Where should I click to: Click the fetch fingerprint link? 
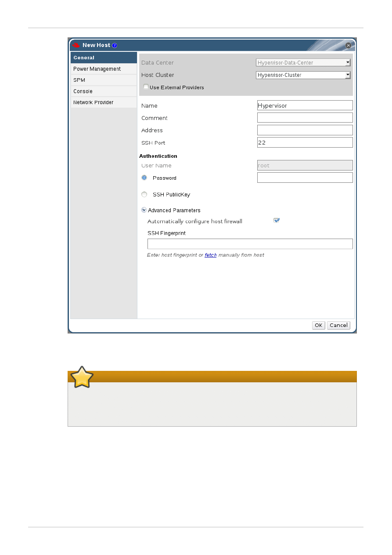click(x=211, y=255)
